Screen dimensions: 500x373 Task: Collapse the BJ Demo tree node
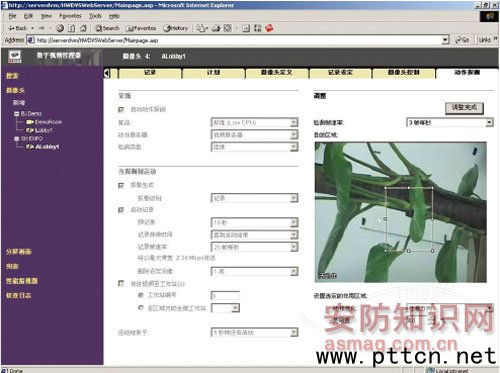(x=16, y=114)
